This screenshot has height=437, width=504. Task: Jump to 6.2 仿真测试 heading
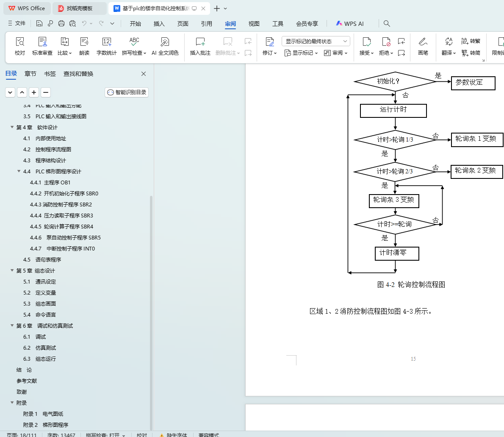click(x=39, y=348)
